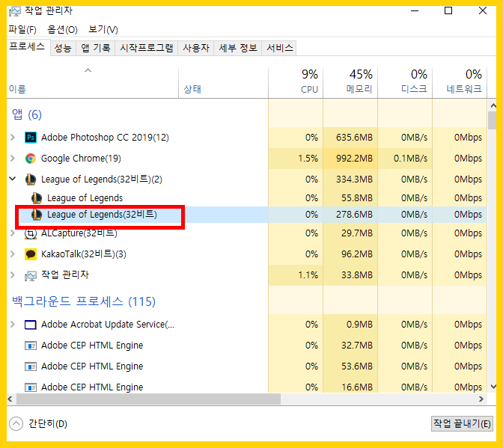Click the vertical scrollbar thumb
This screenshot has height=448, width=503.
point(492,121)
